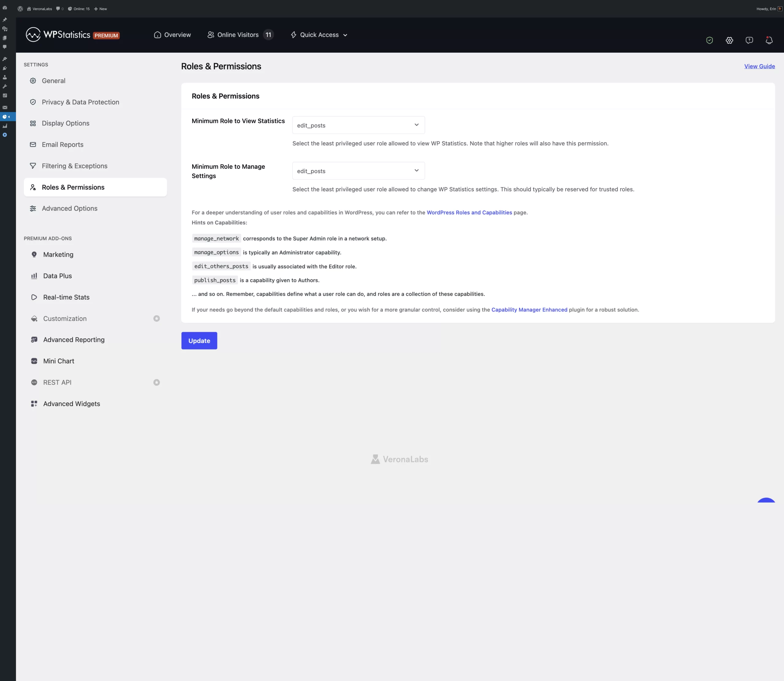Open REST API add-on settings
784x681 pixels.
[95, 382]
